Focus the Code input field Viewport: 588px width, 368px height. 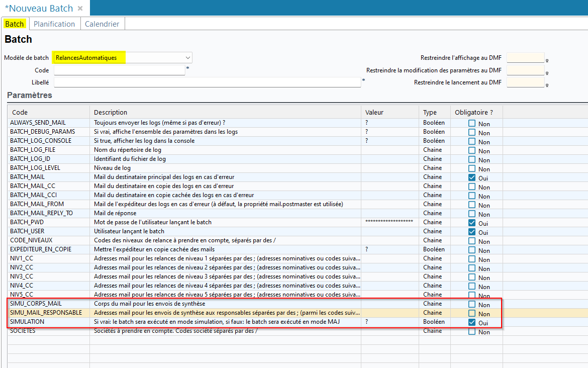tap(120, 70)
